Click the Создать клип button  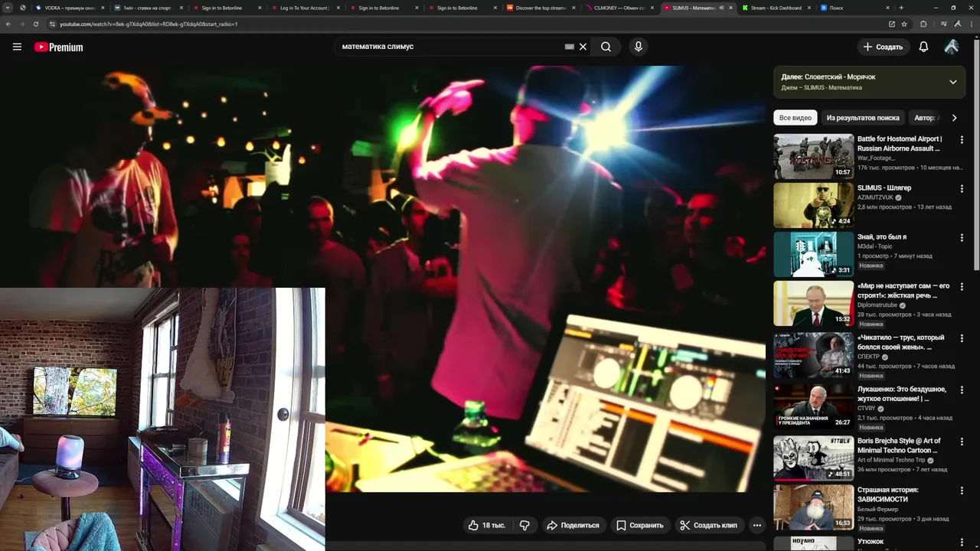tap(709, 525)
